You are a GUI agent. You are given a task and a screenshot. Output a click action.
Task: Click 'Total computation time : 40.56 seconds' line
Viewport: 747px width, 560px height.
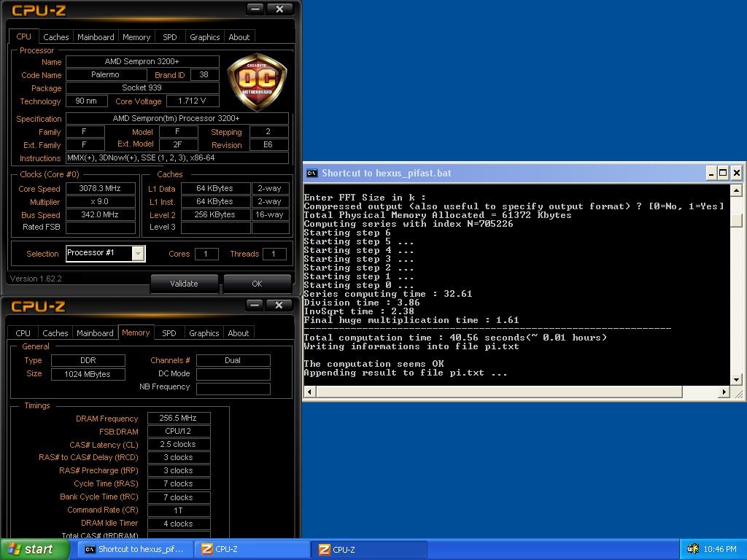point(455,338)
